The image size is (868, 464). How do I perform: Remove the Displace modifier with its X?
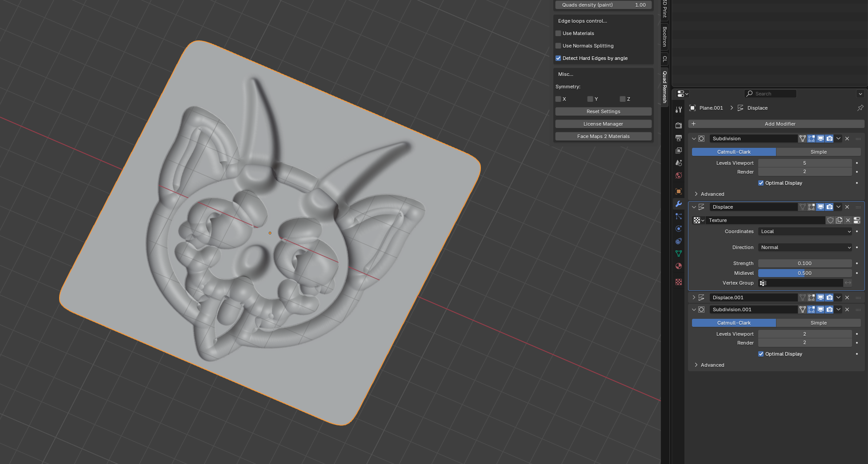pos(847,207)
